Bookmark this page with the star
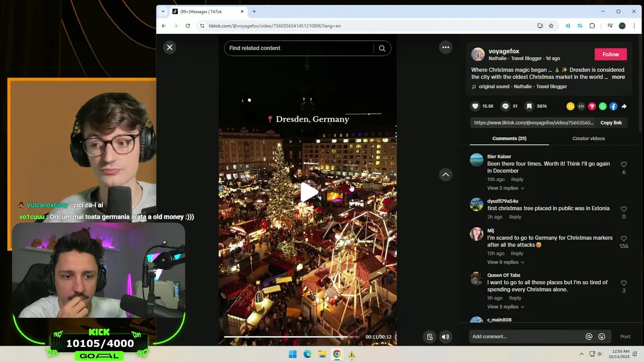The image size is (644, 362). click(551, 26)
